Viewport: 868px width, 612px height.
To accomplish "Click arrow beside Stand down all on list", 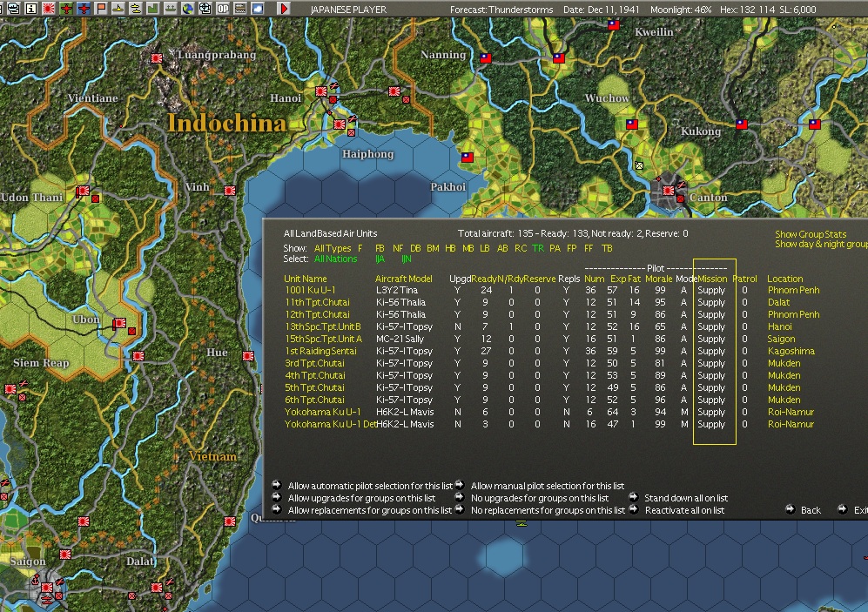I will pos(633,497).
